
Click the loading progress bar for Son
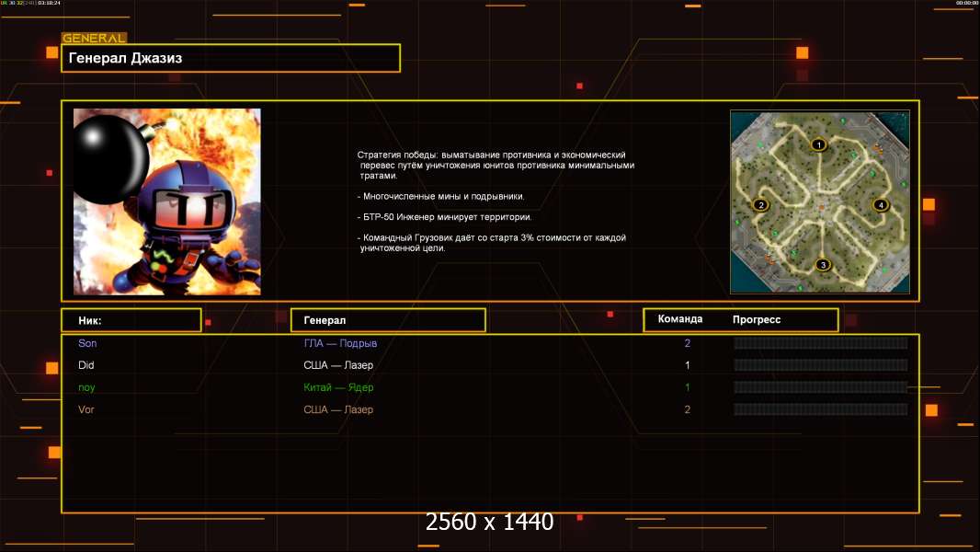pos(820,343)
